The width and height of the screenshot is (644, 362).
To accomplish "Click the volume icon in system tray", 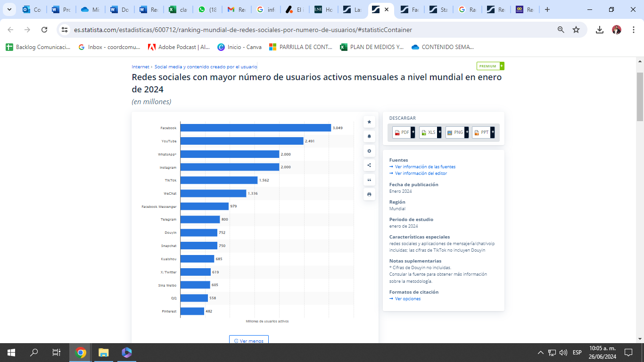I will 563,353.
